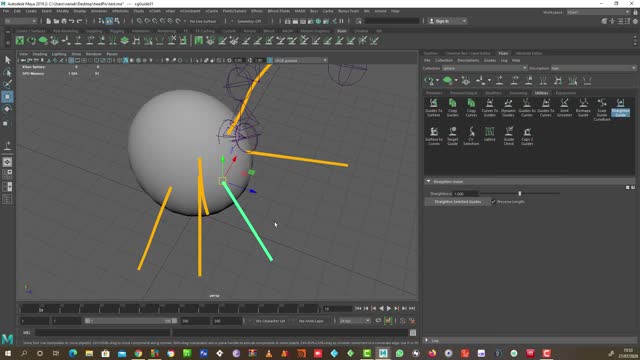
Task: Open the viewport color space dropdown
Action: tap(300, 60)
